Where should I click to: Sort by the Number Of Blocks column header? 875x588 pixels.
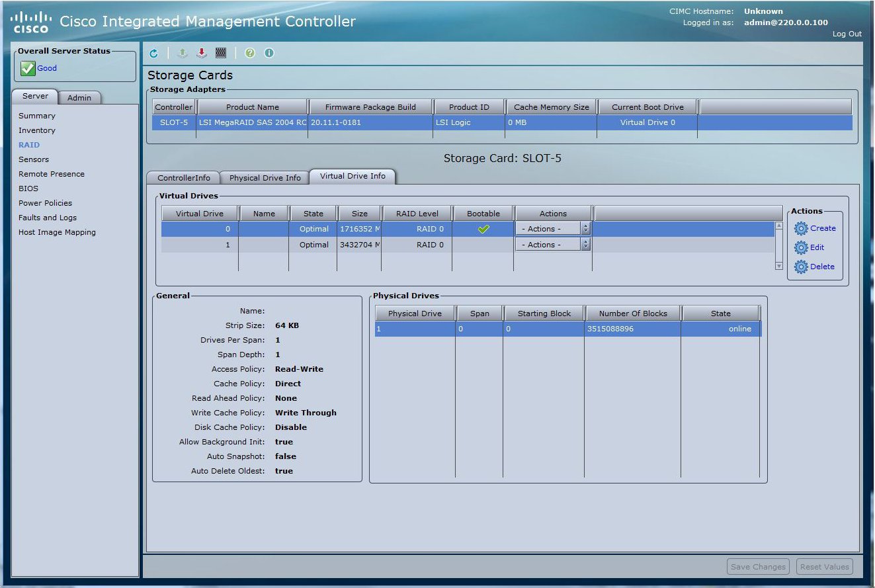point(633,314)
